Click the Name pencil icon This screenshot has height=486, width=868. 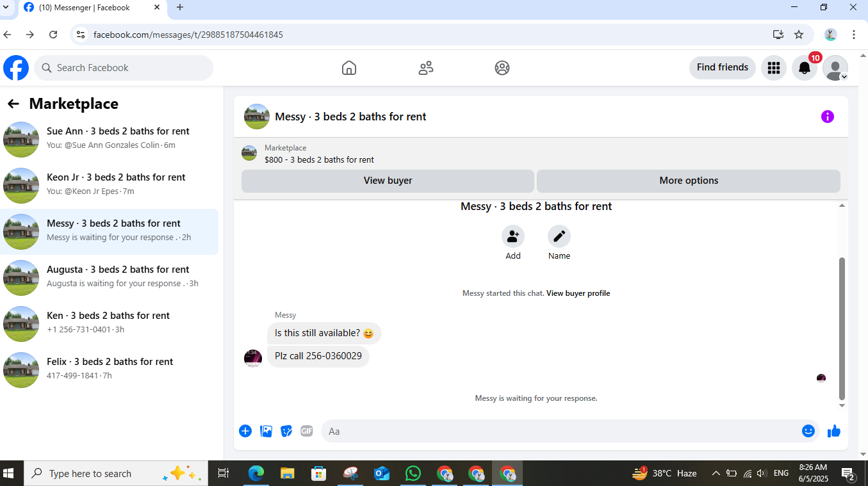559,236
